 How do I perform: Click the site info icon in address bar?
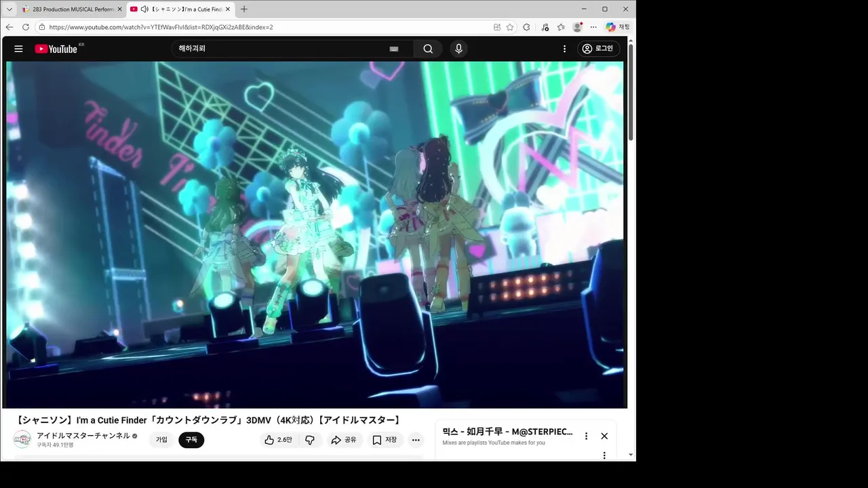pos(42,27)
